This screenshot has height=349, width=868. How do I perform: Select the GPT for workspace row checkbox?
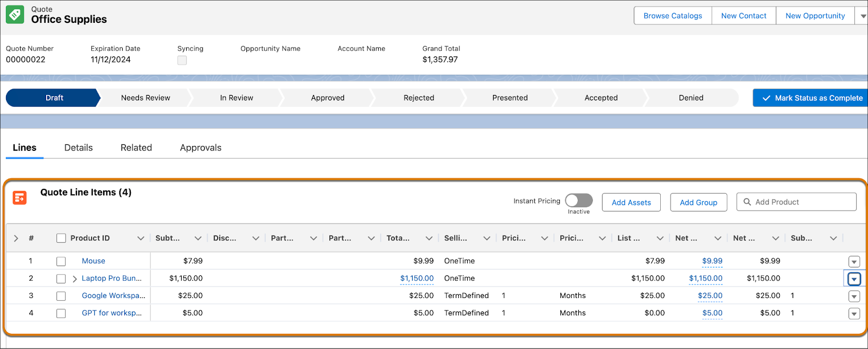(61, 314)
